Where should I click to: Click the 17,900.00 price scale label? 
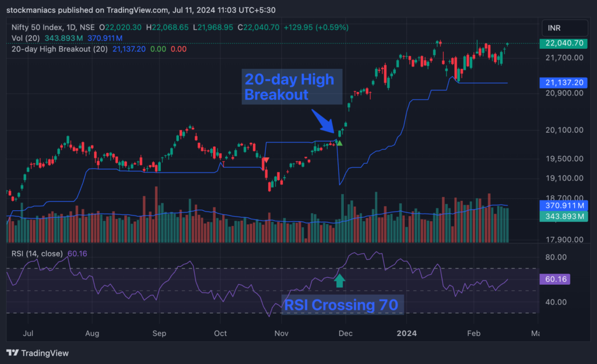tap(564, 239)
